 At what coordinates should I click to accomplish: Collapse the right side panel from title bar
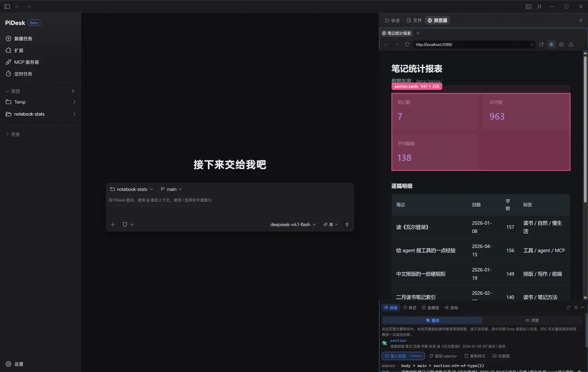click(x=539, y=7)
